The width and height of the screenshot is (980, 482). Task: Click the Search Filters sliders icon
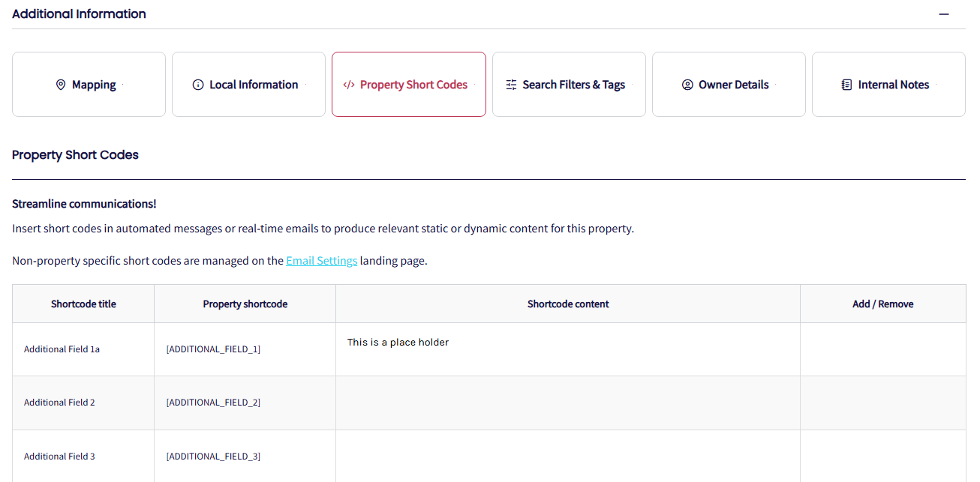pos(511,85)
